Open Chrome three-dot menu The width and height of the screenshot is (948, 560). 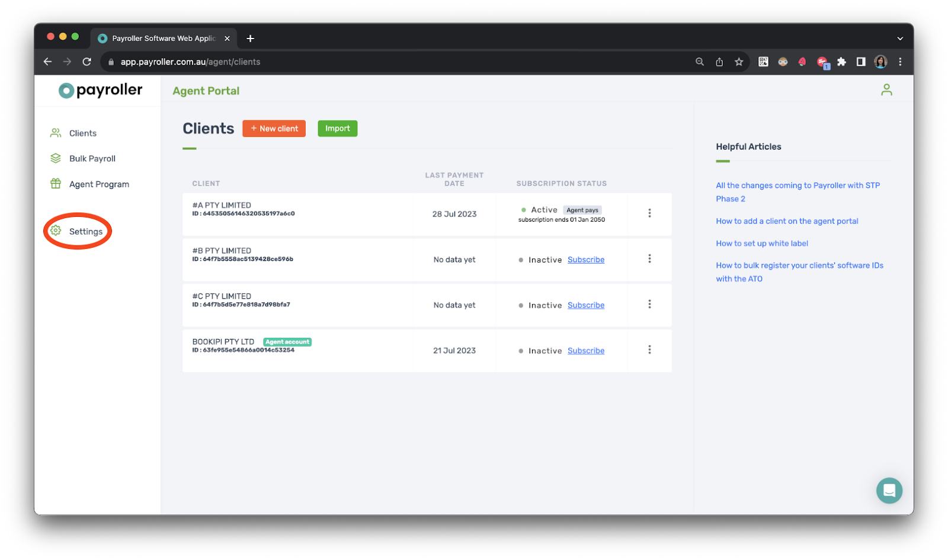point(900,62)
